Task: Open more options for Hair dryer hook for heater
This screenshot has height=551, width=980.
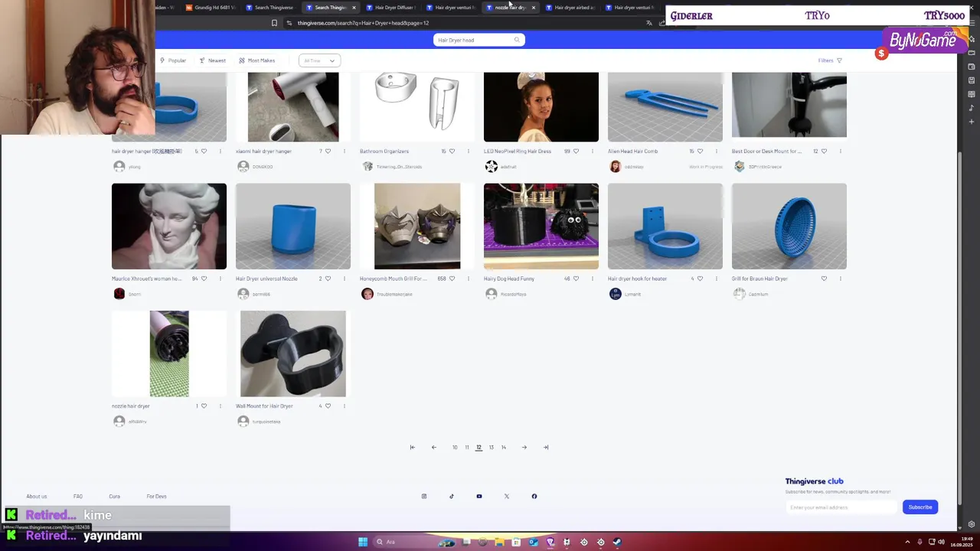Action: (716, 279)
